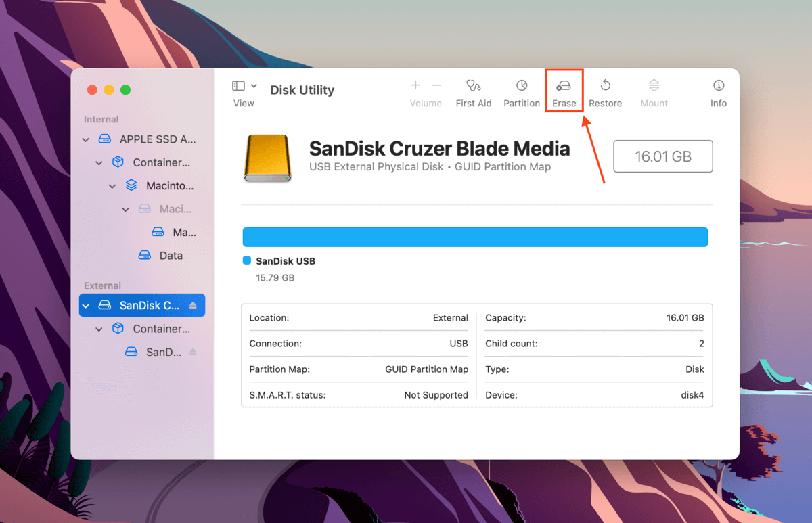Click the SanDisk USB legend label
Viewport: 812px width, 523px height.
click(x=286, y=261)
